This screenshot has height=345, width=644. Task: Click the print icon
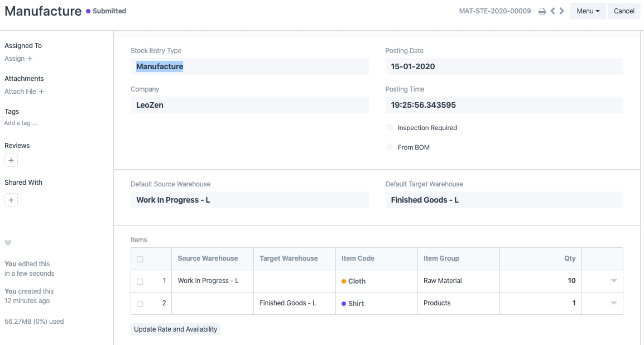pyautogui.click(x=542, y=11)
